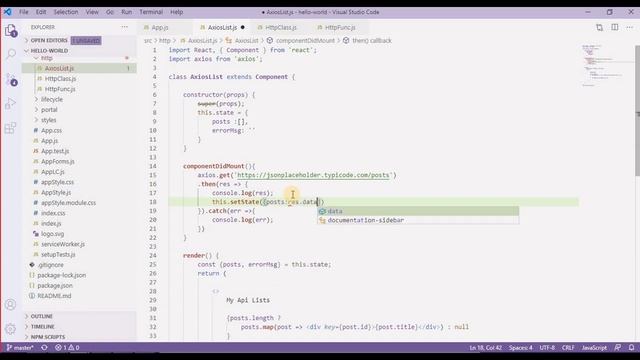
Task: Click the master branch indicator in status bar
Action: coord(20,348)
